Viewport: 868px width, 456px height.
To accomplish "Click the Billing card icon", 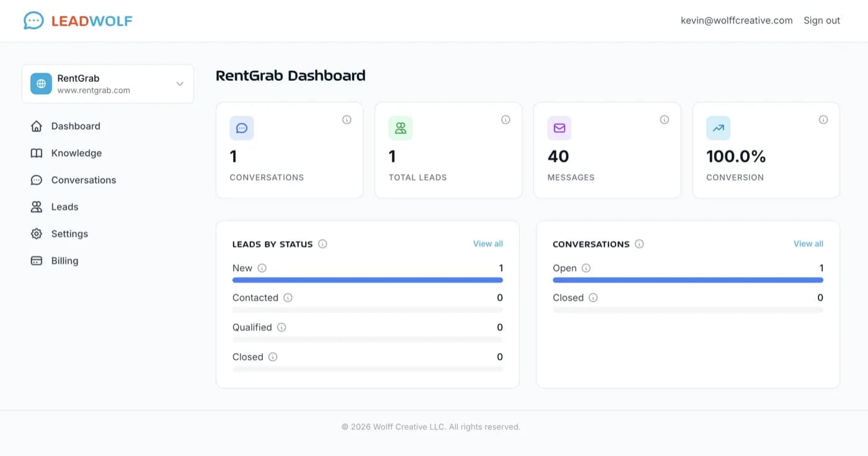I will coord(37,261).
